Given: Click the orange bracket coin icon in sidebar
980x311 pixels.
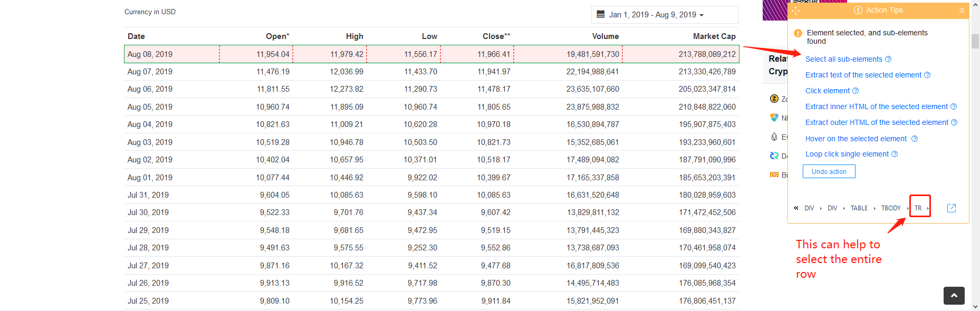Looking at the screenshot, I should point(774,174).
